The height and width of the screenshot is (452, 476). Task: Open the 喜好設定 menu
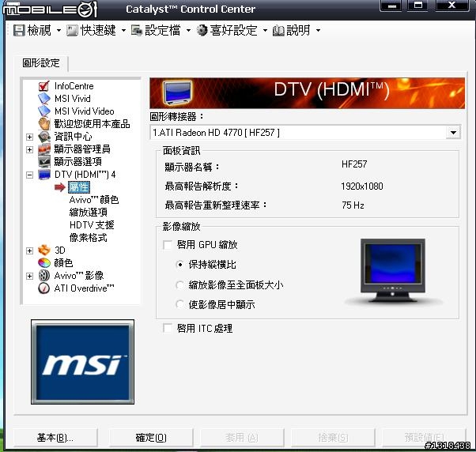click(x=234, y=30)
